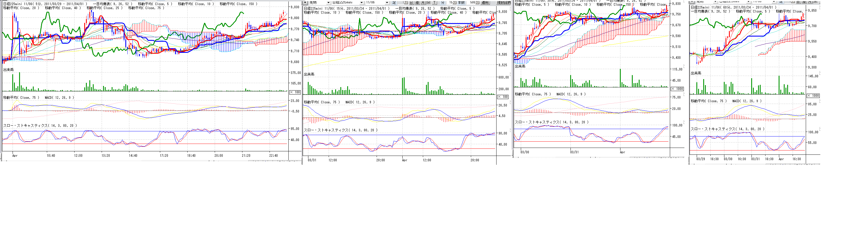This screenshot has height=233, width=868.
Task: Select the 日 daily timeframe button in the 15-minute chart toolbar
Action: (x=411, y=2)
